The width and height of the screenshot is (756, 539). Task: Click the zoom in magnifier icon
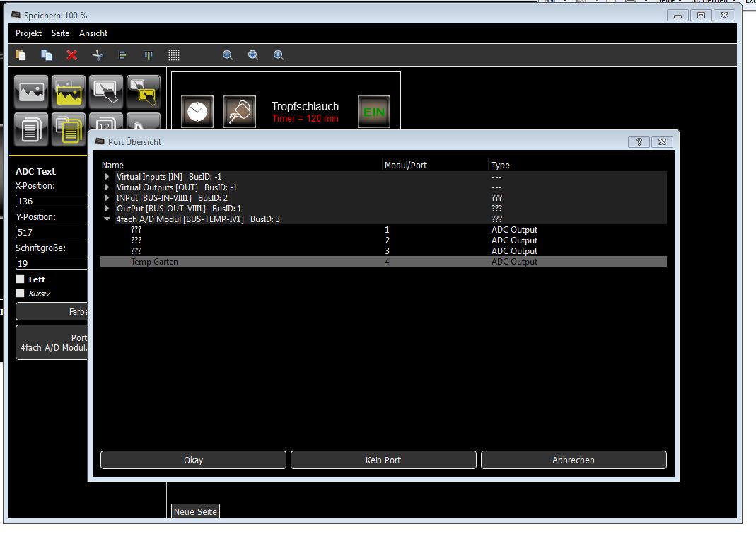(x=279, y=55)
